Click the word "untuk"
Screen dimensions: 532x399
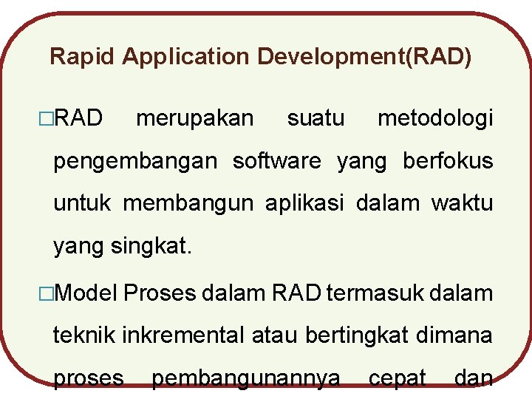83,203
